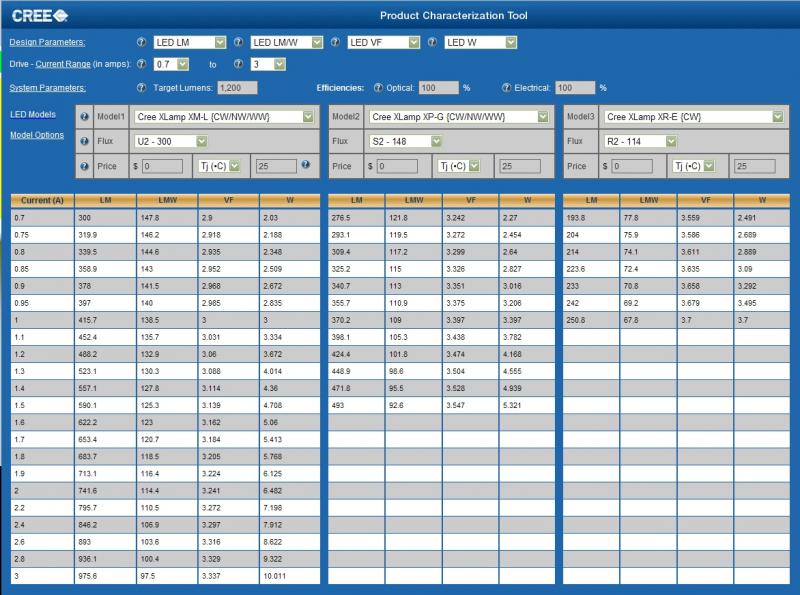Viewport: 800px width, 595px height.
Task: Open Model3 Tj (°C) temperature dropdown
Action: pyautogui.click(x=693, y=166)
